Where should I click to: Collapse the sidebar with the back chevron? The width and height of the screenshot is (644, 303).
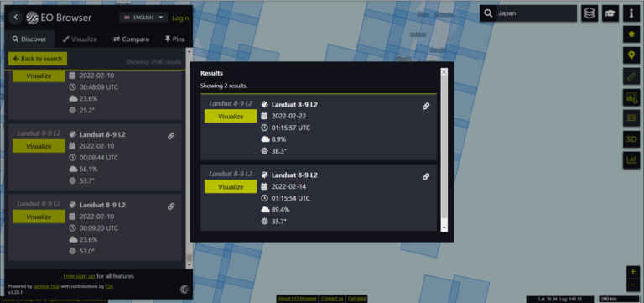click(x=16, y=18)
